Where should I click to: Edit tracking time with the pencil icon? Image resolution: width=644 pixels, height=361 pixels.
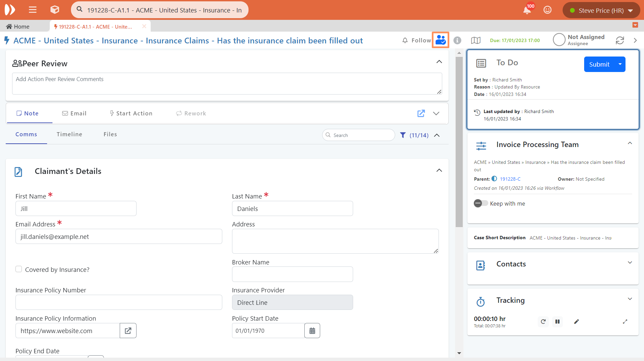(576, 322)
